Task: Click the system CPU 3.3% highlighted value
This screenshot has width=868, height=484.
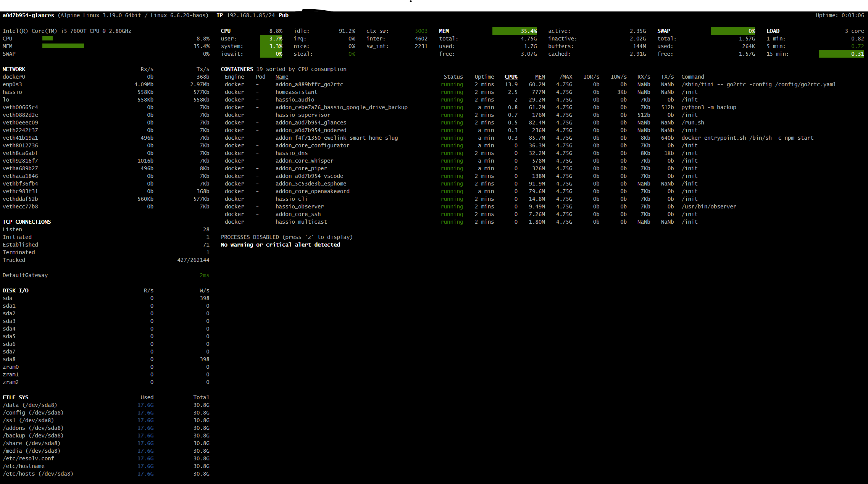Action: coord(271,46)
